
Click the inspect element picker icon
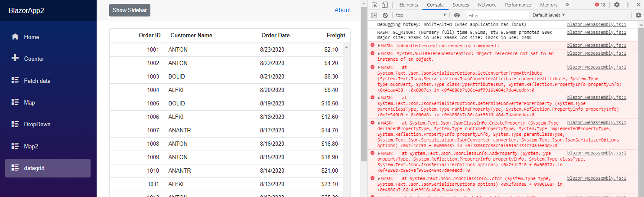coord(374,5)
